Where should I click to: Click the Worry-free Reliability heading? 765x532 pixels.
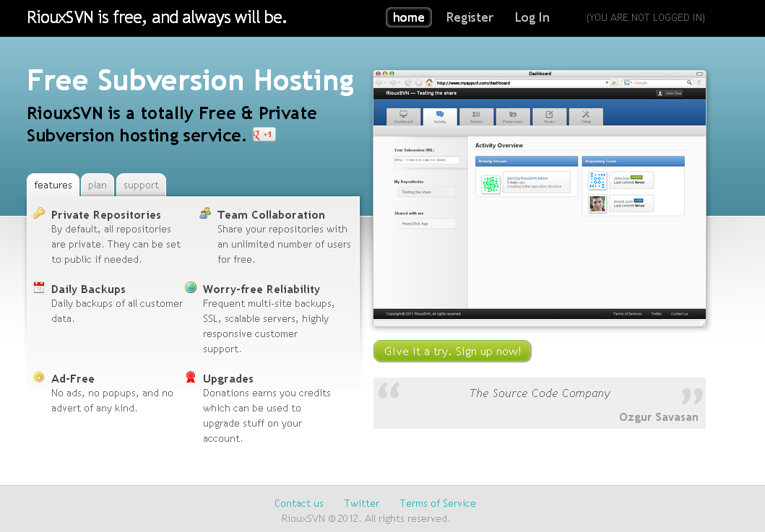coord(262,289)
